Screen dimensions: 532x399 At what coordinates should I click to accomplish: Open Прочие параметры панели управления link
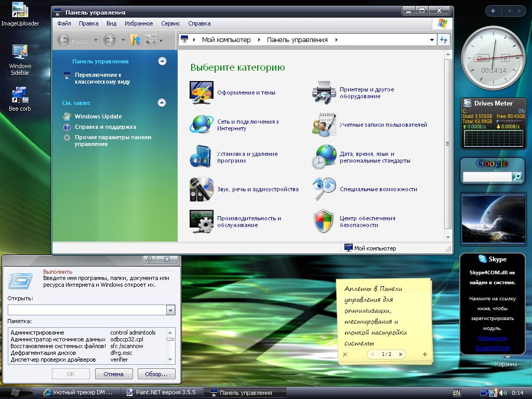click(x=113, y=140)
